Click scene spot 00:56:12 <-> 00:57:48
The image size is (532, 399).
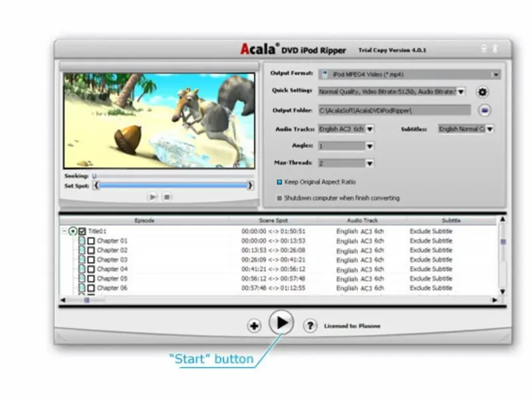[273, 279]
